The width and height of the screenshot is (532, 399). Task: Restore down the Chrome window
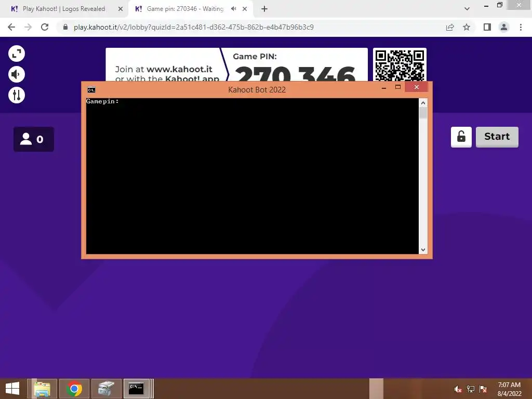[500, 5]
